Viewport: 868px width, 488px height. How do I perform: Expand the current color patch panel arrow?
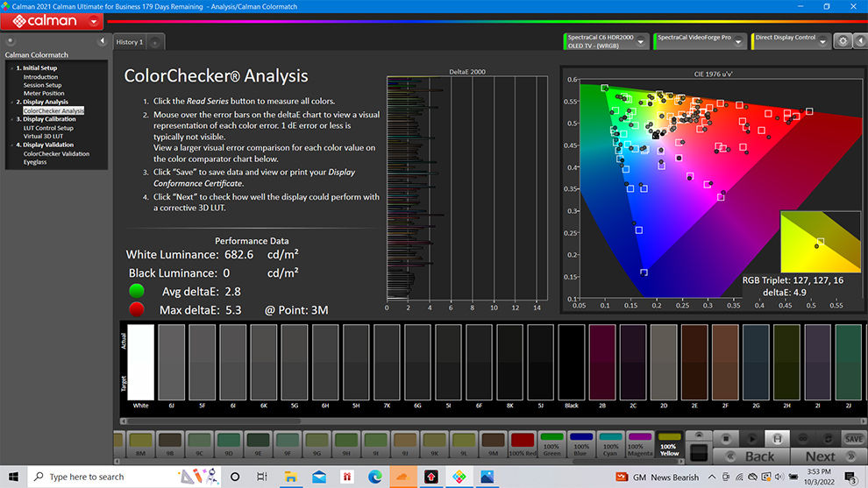point(699,435)
